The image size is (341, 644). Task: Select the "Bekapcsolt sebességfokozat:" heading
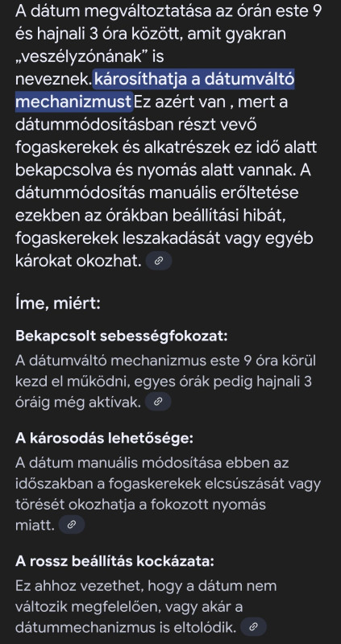pos(122,336)
